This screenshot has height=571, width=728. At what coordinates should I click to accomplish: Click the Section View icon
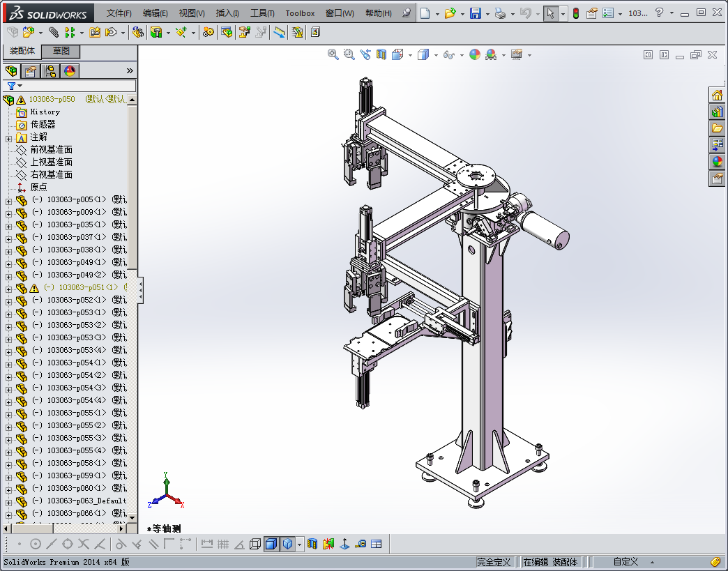tap(381, 54)
